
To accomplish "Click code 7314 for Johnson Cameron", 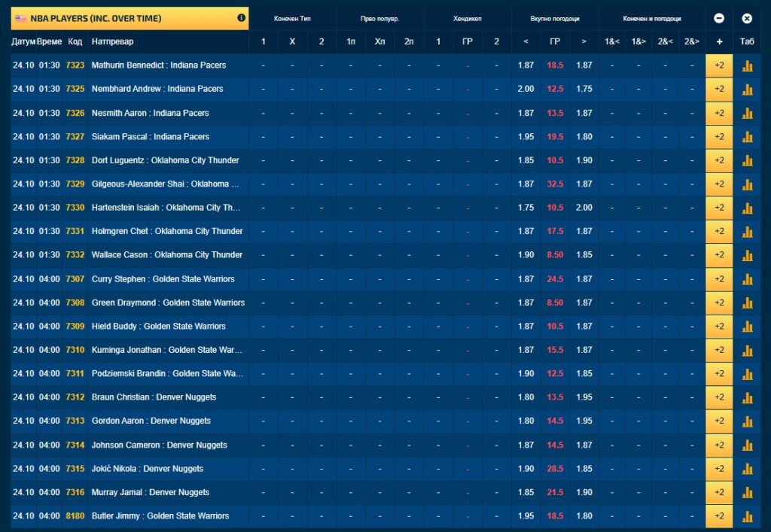I will pos(75,445).
